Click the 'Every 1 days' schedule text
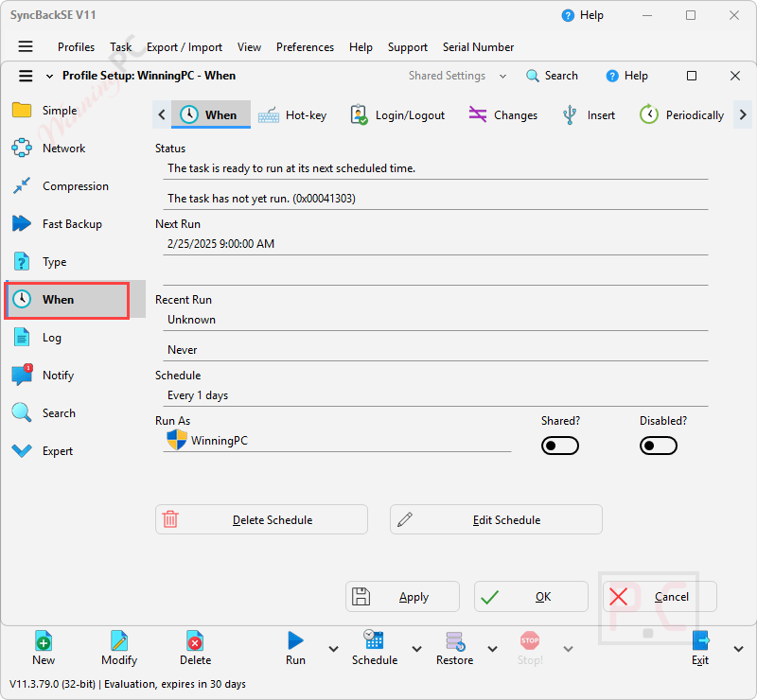This screenshot has height=700, width=757. (x=198, y=395)
